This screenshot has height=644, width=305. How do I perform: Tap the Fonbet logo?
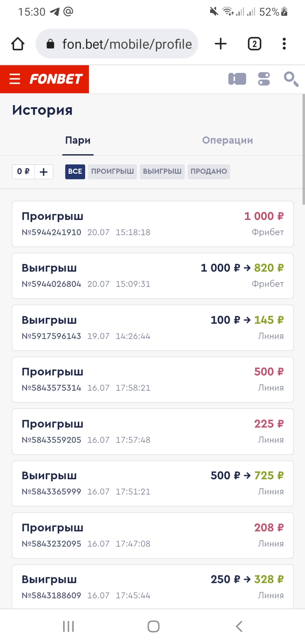[56, 79]
